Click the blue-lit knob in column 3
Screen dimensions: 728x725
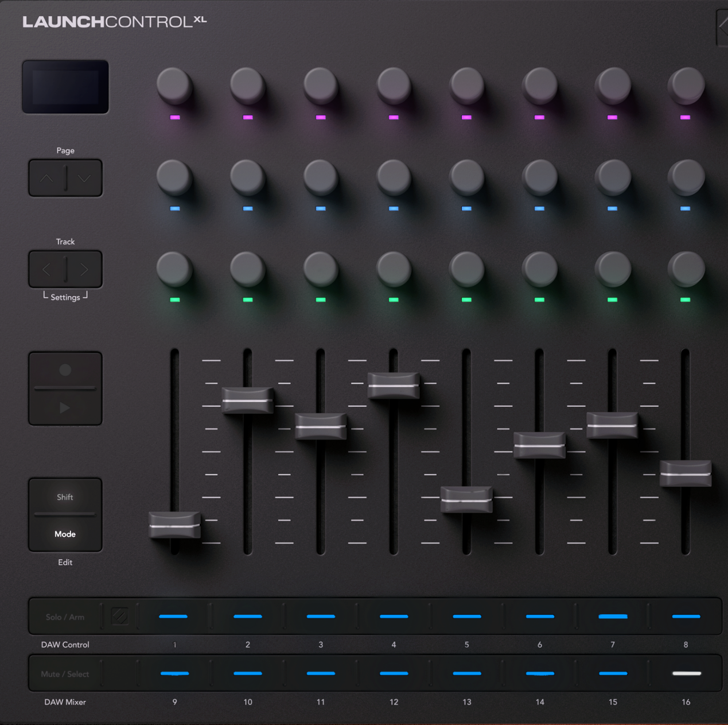tap(320, 177)
